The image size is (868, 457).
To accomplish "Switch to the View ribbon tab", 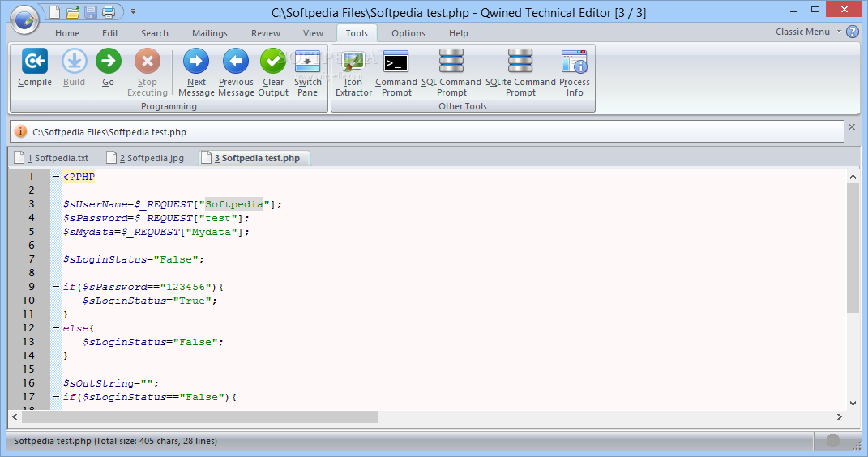I will [314, 33].
